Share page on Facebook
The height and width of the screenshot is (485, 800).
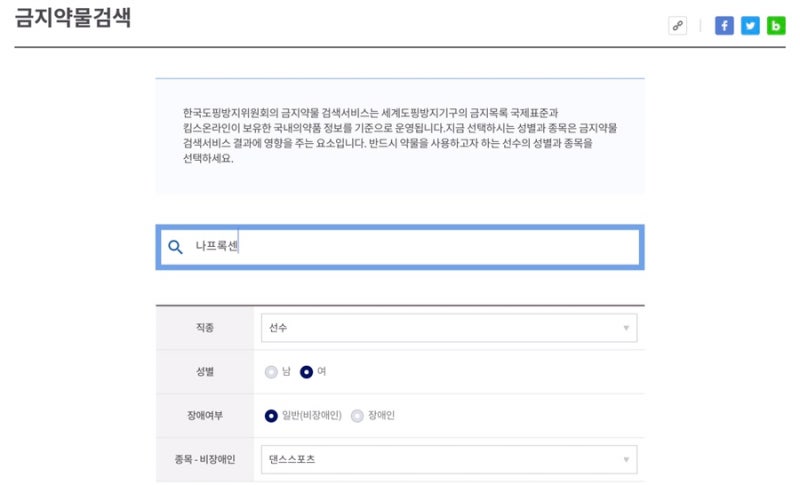click(x=724, y=26)
